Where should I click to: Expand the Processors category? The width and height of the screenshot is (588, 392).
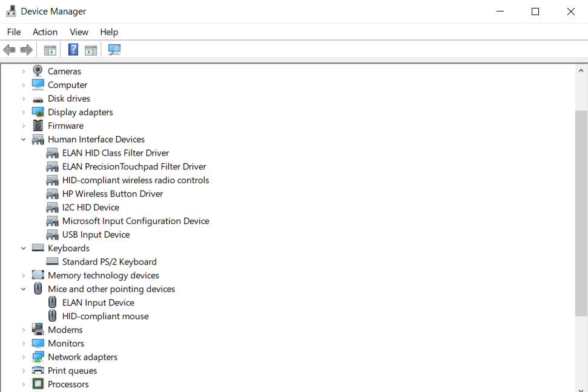click(x=23, y=384)
